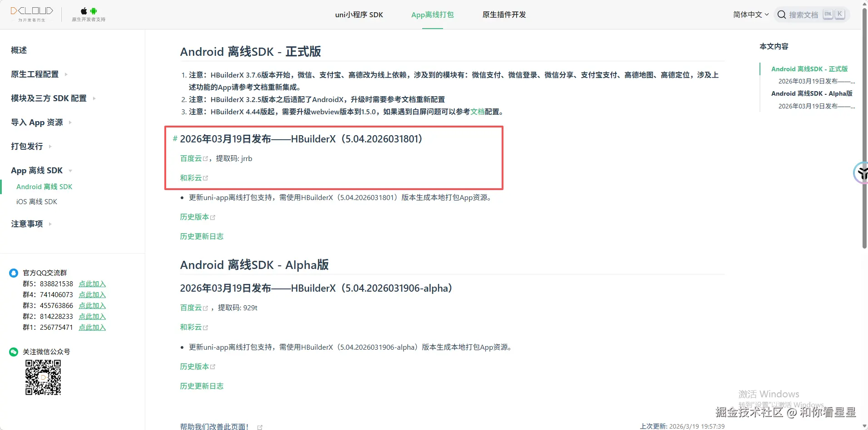The height and width of the screenshot is (430, 868).
Task: Open second 2026年03月19日发布 entry in 本文内容
Action: tap(817, 106)
